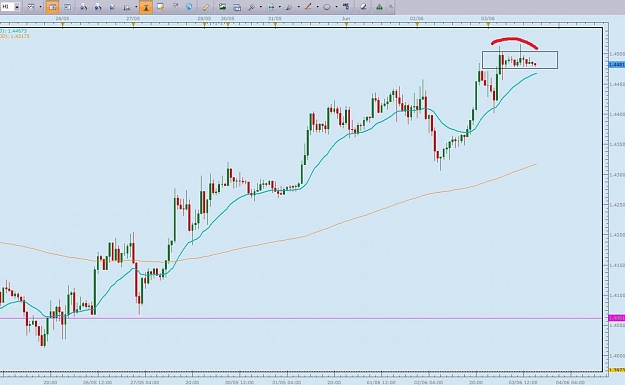The height and width of the screenshot is (385, 625).
Task: Select the yellow ruler measuring tool
Action: coord(206,7)
